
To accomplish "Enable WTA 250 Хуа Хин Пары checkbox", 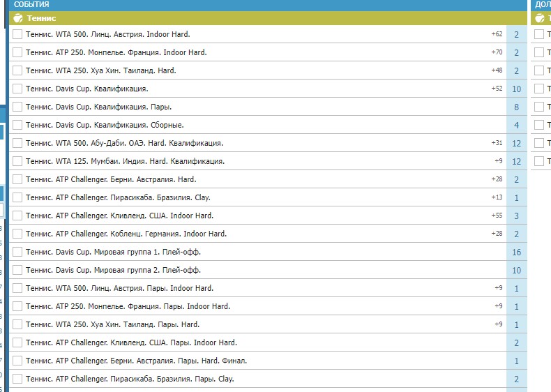I will point(17,324).
